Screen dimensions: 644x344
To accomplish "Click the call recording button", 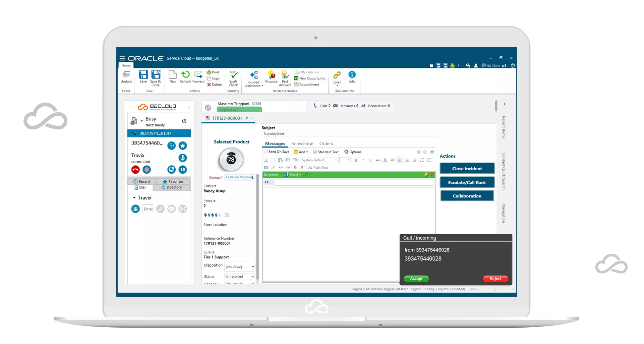I will coord(147,170).
